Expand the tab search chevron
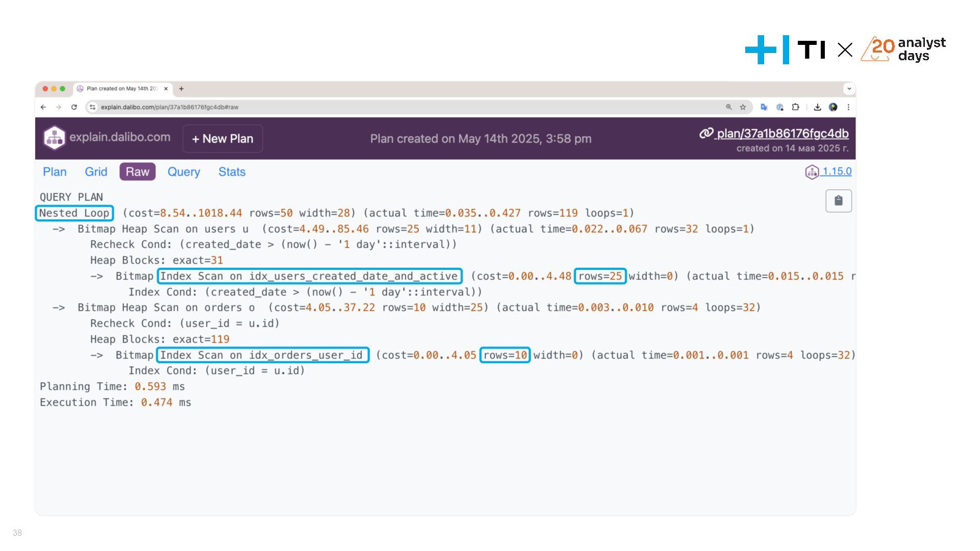The image size is (980, 551). tap(849, 89)
